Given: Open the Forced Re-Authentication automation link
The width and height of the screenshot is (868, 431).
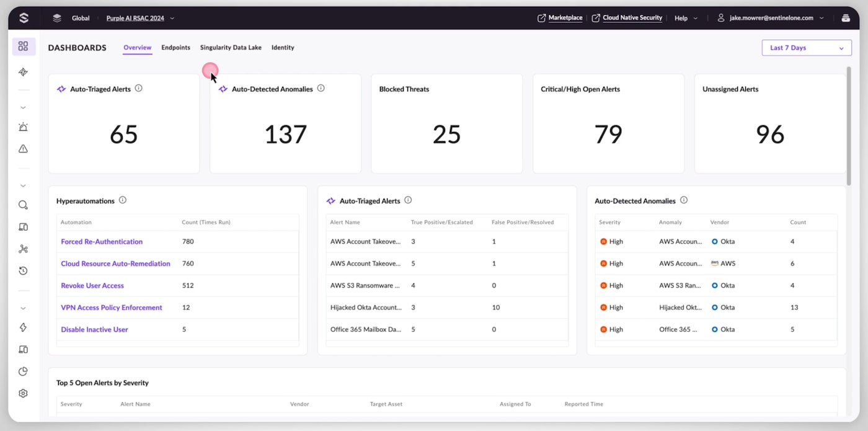Looking at the screenshot, I should 102,242.
